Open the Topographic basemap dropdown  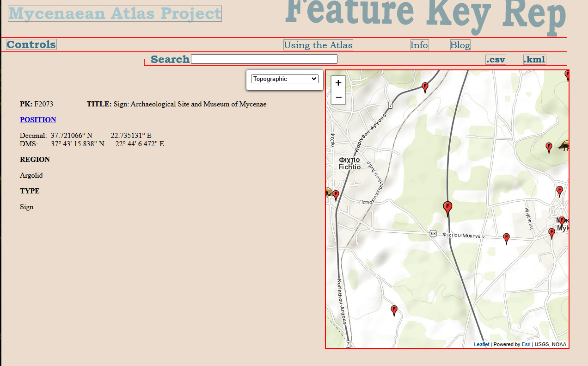click(x=284, y=79)
